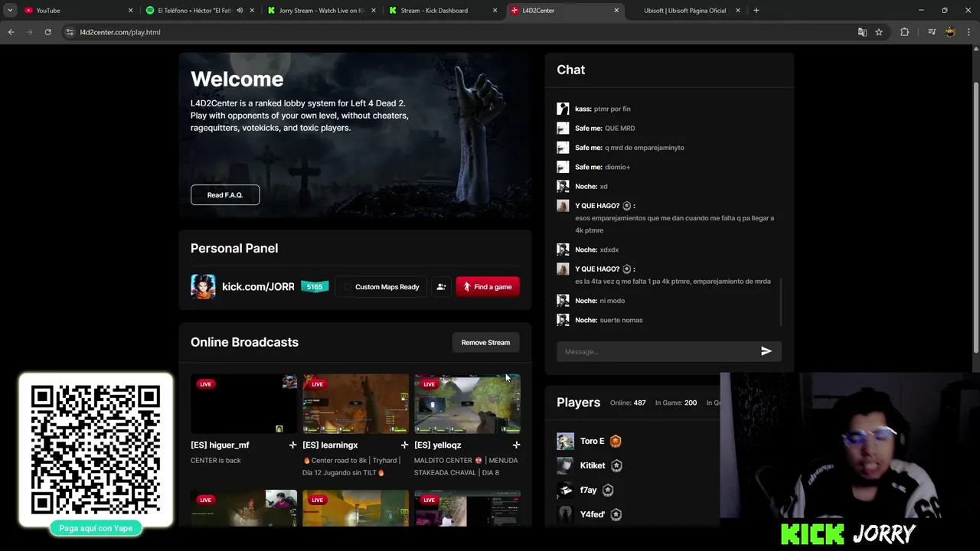Viewport: 980px width, 551px height.
Task: Click chat username 'kass:'
Action: tap(583, 109)
